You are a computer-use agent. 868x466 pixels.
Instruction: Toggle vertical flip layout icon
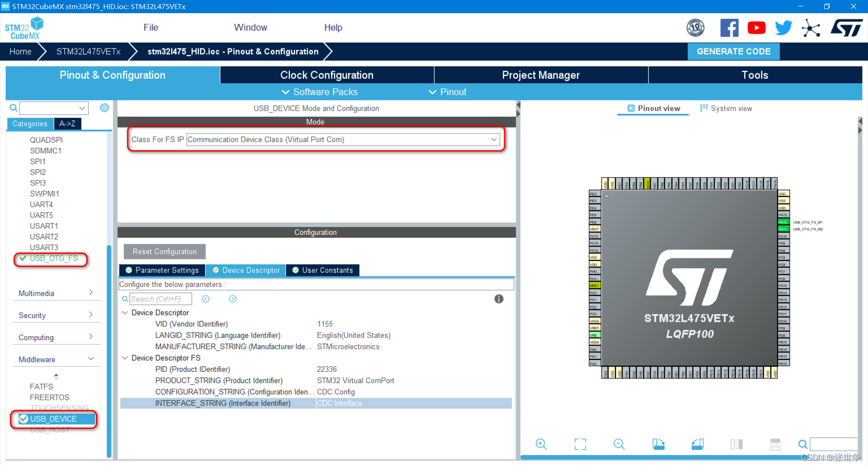point(736,444)
